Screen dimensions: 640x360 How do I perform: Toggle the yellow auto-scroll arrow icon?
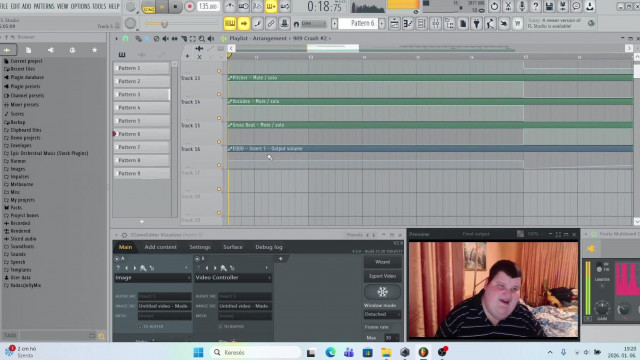[x=244, y=24]
